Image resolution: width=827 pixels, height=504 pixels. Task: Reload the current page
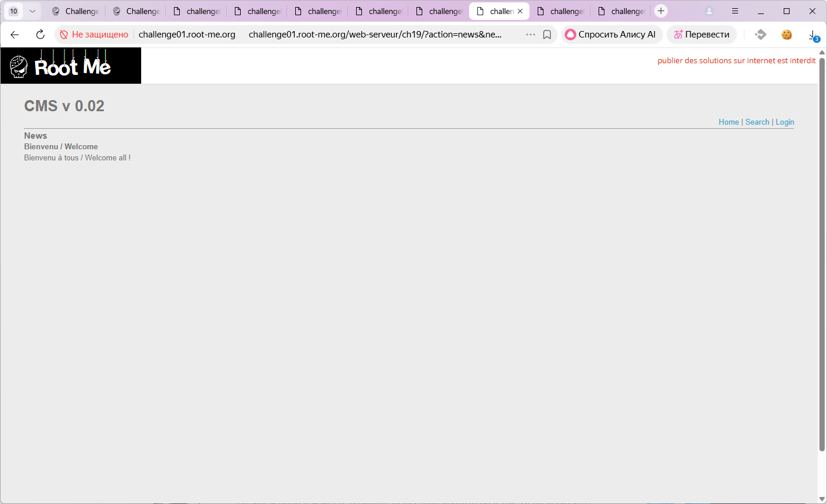click(40, 35)
